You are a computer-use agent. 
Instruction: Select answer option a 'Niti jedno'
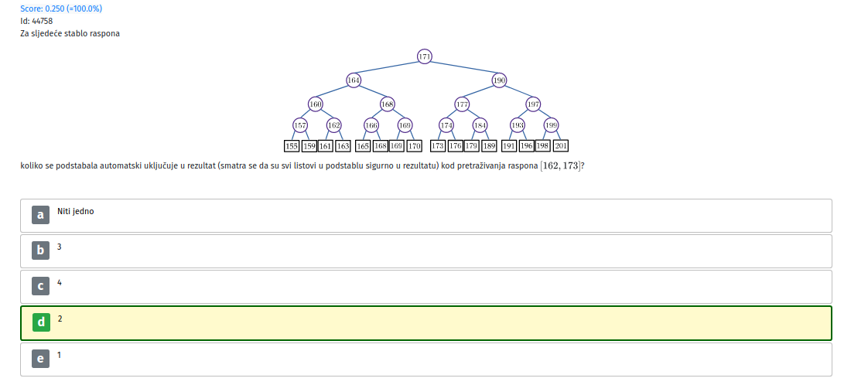pos(425,216)
